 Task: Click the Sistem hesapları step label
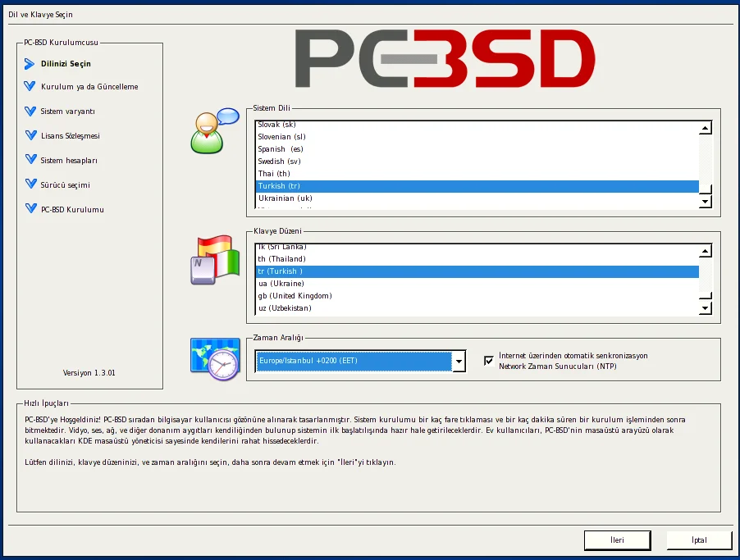(x=69, y=161)
